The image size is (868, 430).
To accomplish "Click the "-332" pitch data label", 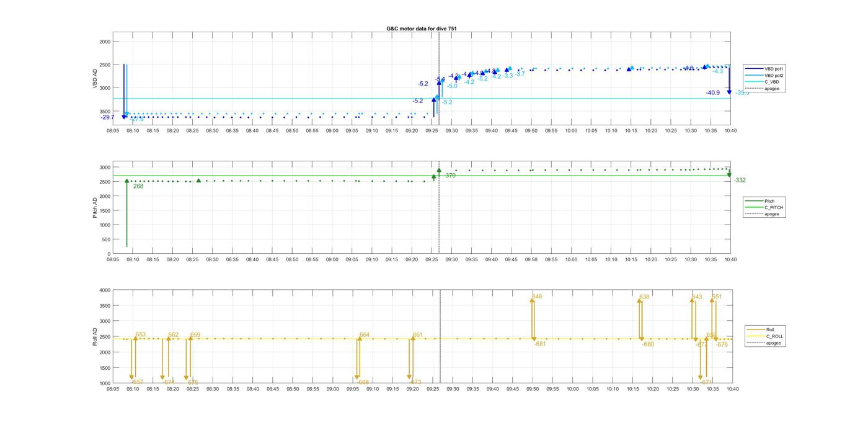I will click(x=740, y=180).
